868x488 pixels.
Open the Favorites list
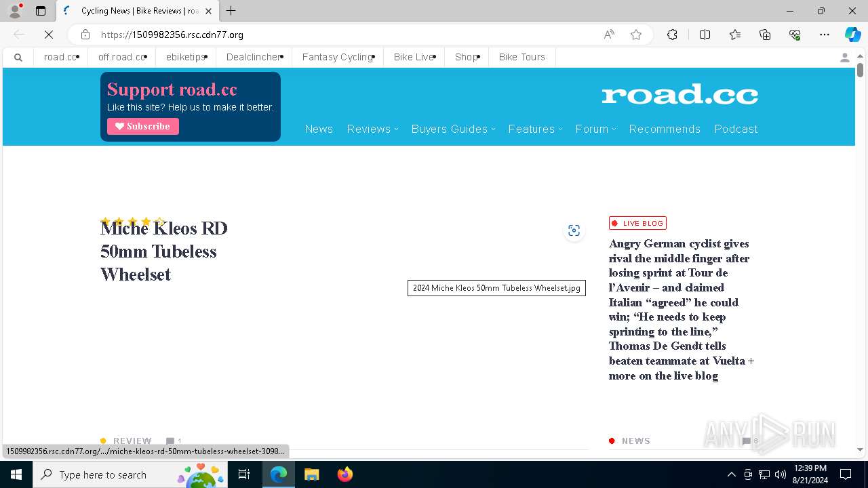[x=735, y=35]
